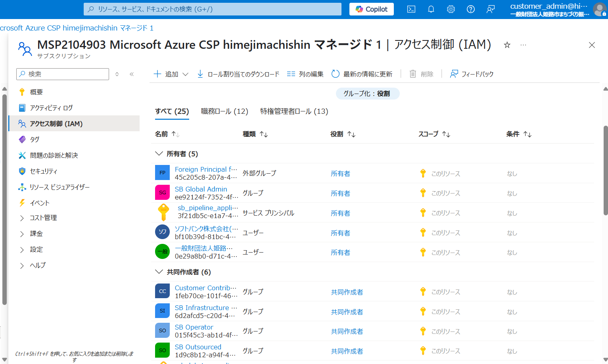Open SB Operator group link
This screenshot has height=364, width=608.
pos(194,327)
